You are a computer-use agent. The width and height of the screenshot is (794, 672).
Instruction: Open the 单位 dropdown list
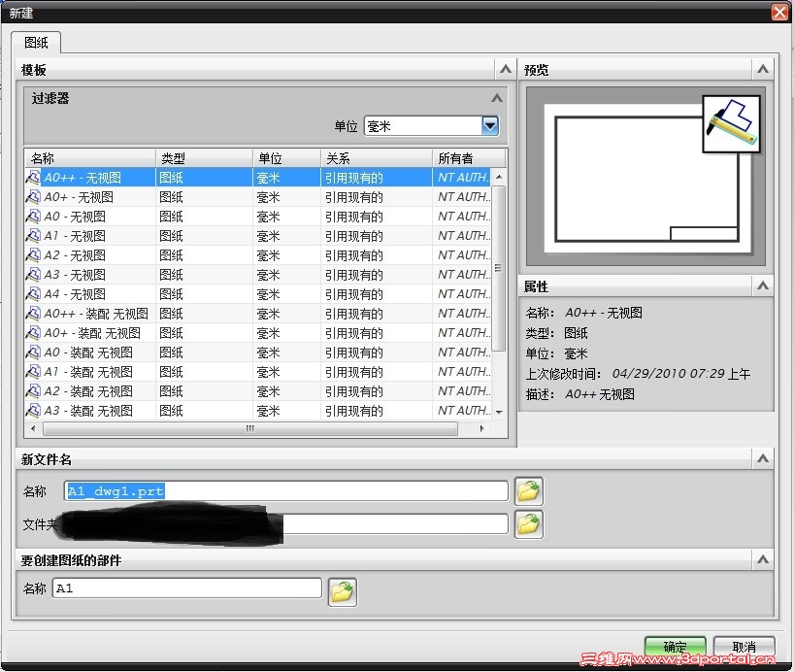tap(490, 125)
